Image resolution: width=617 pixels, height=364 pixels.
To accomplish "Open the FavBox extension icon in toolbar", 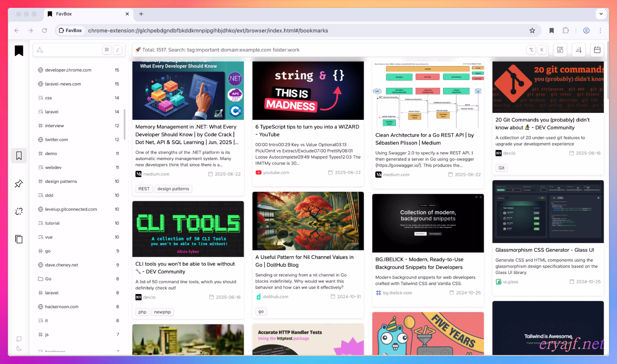I will 552,30.
